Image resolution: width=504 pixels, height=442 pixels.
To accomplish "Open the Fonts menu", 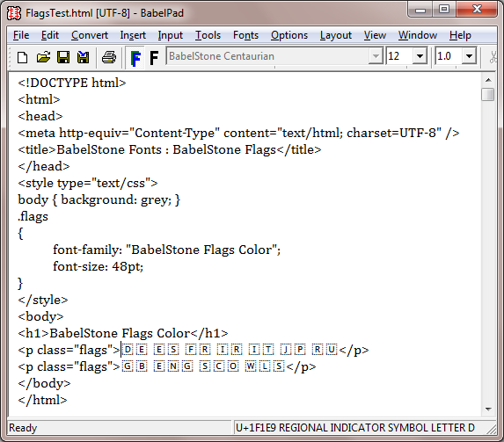I will 245,35.
